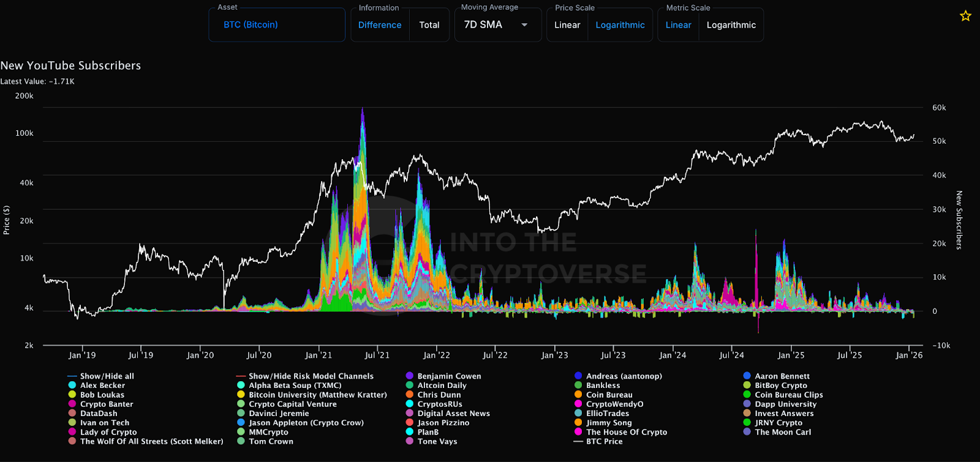Viewport: 980px width, 462px height.
Task: Set Metric Scale to Logarithmic
Action: tap(731, 25)
